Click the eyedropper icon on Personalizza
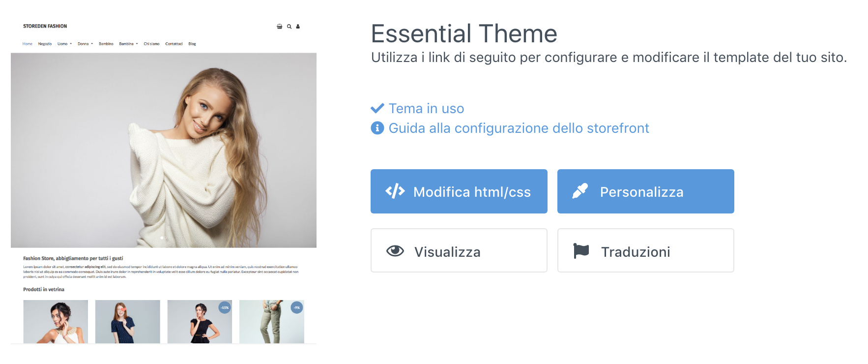The width and height of the screenshot is (868, 364). (580, 191)
